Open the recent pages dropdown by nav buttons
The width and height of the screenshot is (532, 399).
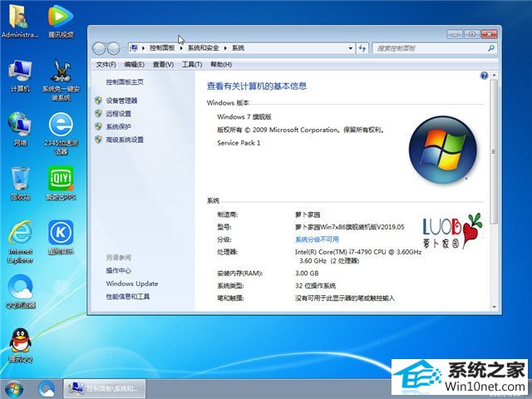[124, 49]
